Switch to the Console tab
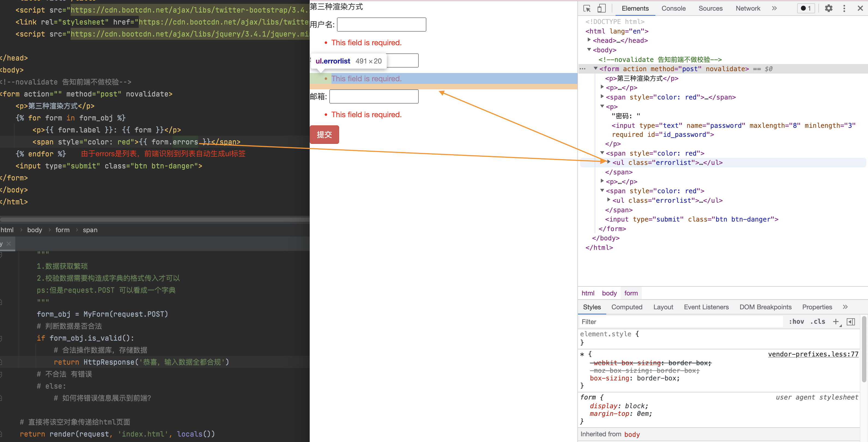 tap(673, 8)
